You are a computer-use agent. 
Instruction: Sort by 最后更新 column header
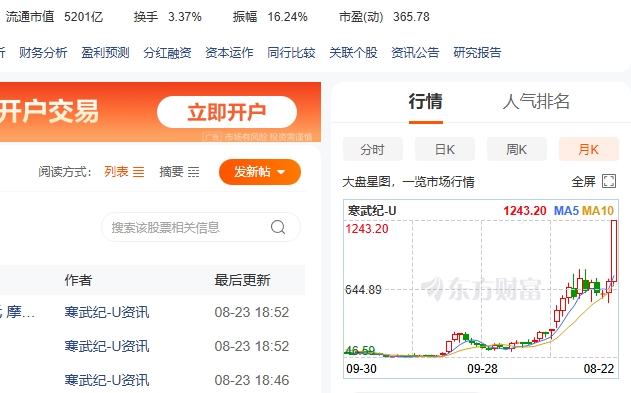pos(242,280)
